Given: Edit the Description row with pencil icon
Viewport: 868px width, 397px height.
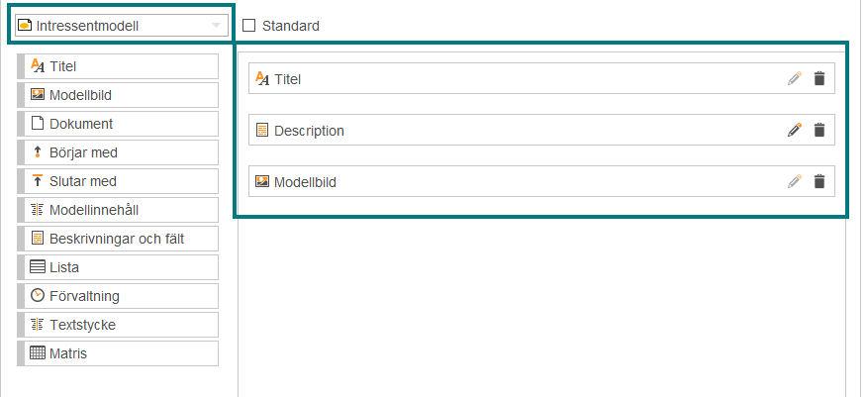Looking at the screenshot, I should pyautogui.click(x=795, y=130).
